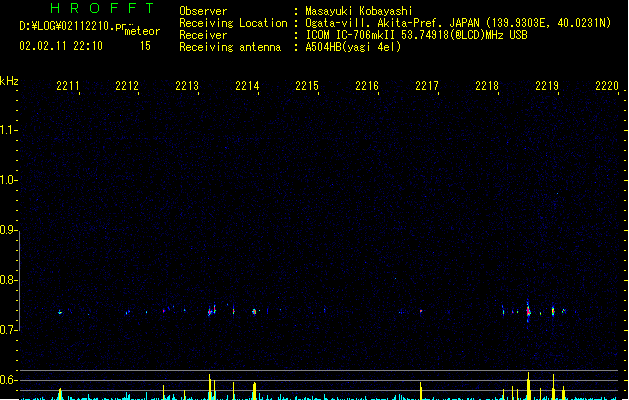Click the 2216 time axis marker
Screen dimensions: 629x400
click(367, 86)
